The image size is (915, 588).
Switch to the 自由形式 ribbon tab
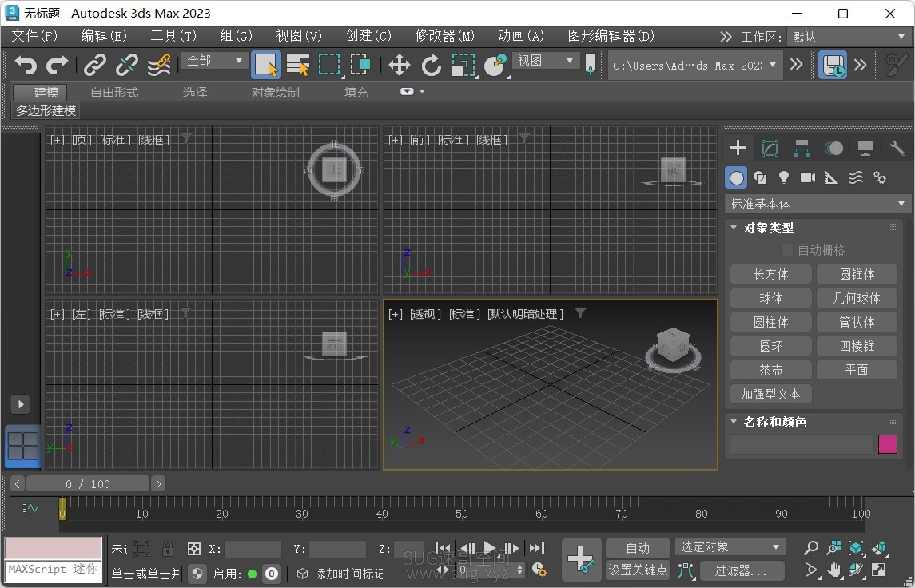pyautogui.click(x=114, y=92)
